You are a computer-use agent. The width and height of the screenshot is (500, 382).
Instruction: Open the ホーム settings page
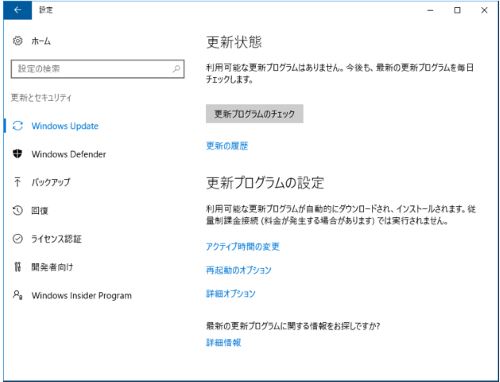(x=41, y=41)
